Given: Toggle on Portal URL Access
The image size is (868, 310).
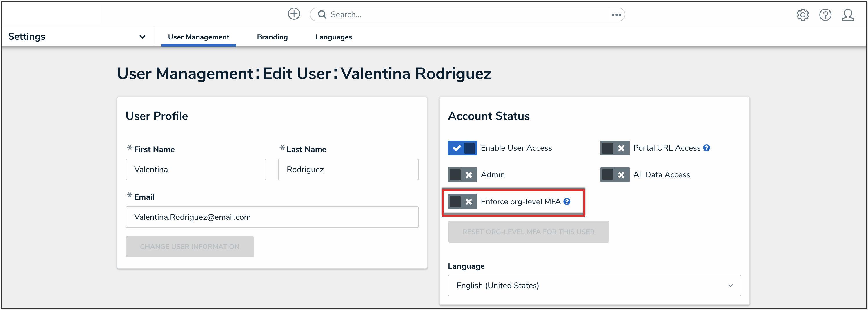Looking at the screenshot, I should coord(614,148).
